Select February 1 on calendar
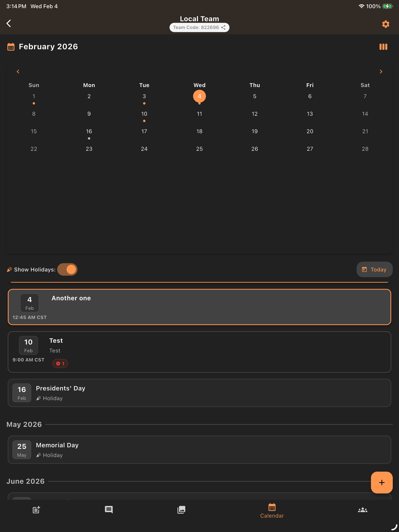 34,96
